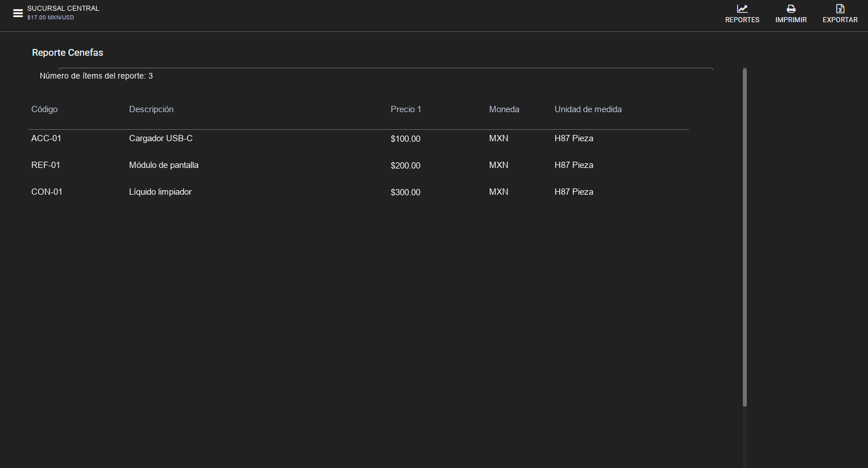Click the Sucursal Central branch name
The image size is (868, 468).
tap(63, 9)
